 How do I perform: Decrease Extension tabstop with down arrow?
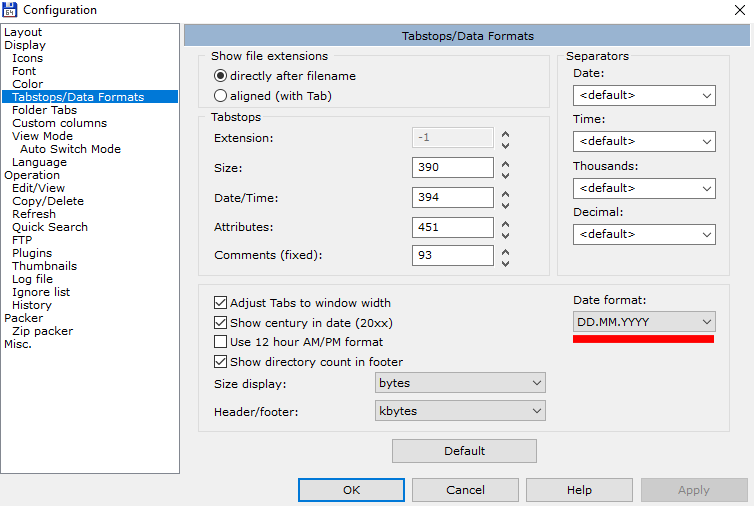point(505,145)
